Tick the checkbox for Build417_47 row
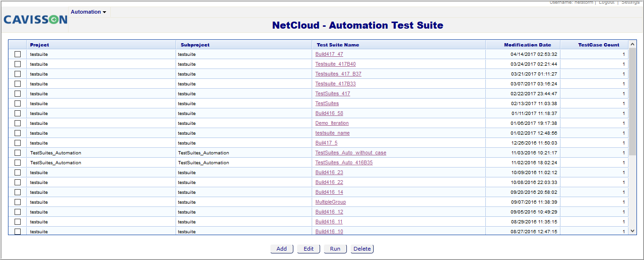The image size is (644, 260). point(17,54)
